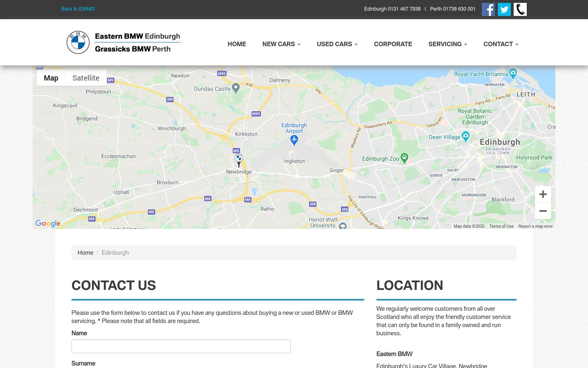The height and width of the screenshot is (368, 588).
Task: Open the Corporate menu item
Action: tap(393, 44)
